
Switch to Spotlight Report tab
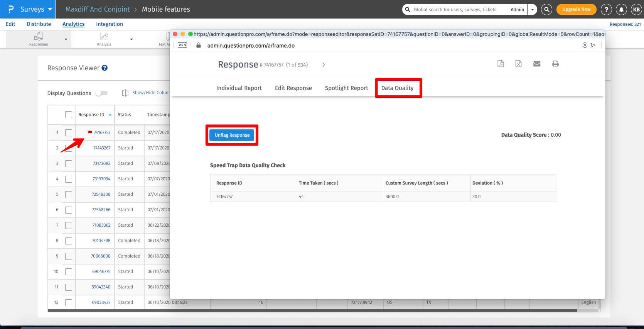coord(347,88)
